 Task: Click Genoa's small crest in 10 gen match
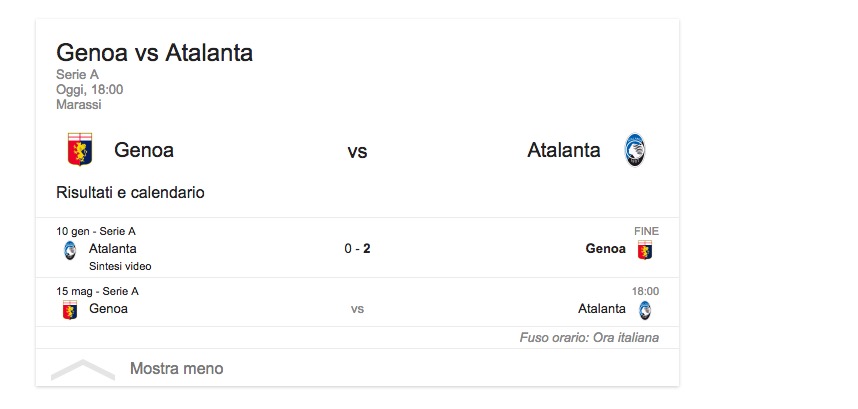645,249
